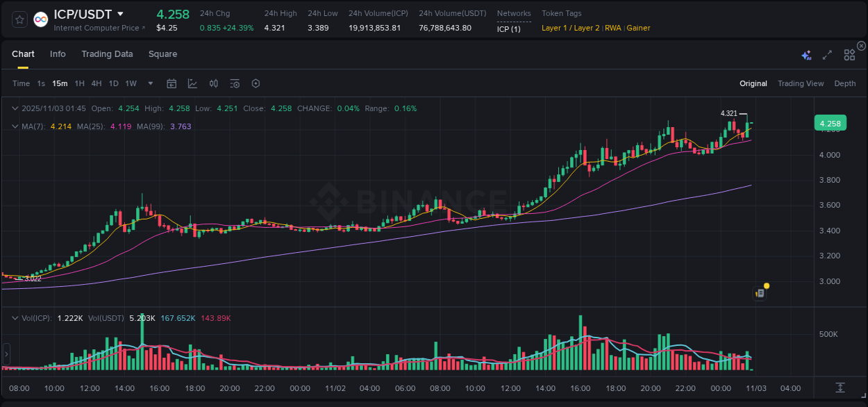Expand the extra time intervals dropdown arrow

(x=150, y=83)
